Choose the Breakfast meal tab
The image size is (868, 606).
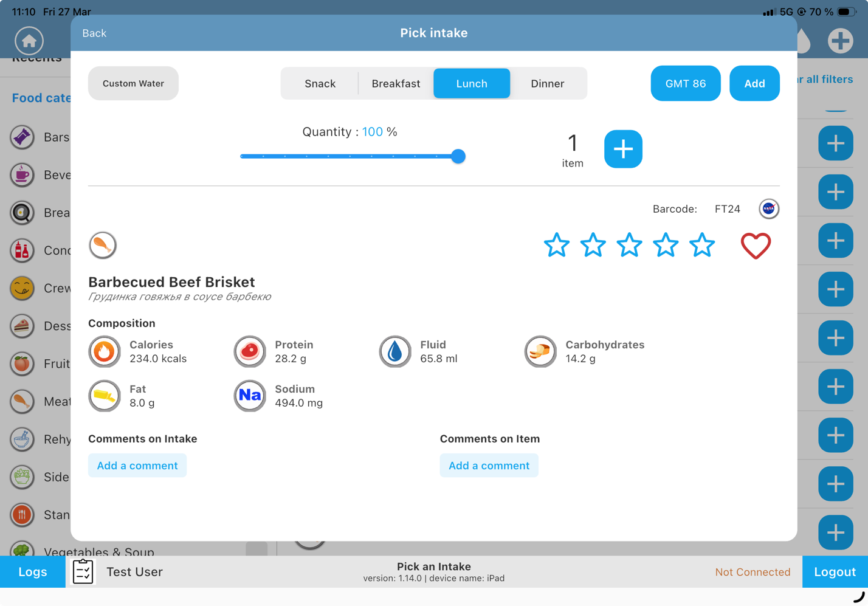[396, 84]
